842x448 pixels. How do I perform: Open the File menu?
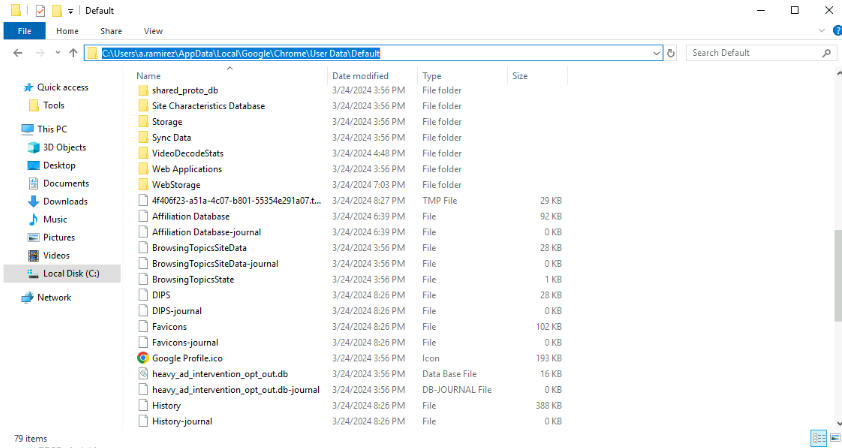(24, 31)
